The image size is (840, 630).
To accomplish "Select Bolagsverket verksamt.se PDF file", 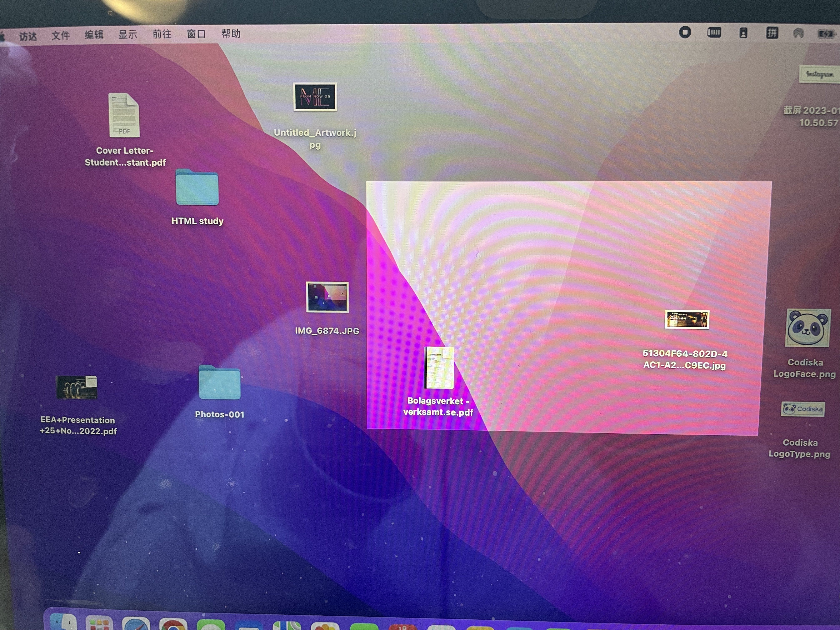I will pyautogui.click(x=439, y=367).
